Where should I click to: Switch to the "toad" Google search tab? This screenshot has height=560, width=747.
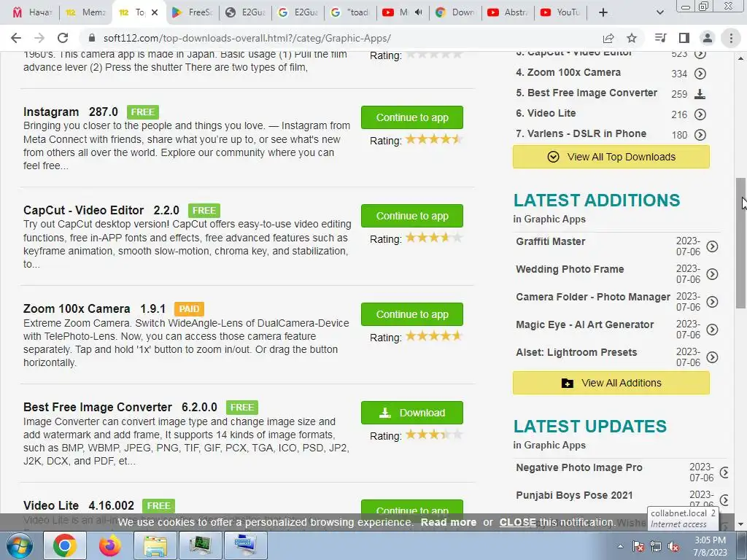click(x=349, y=12)
